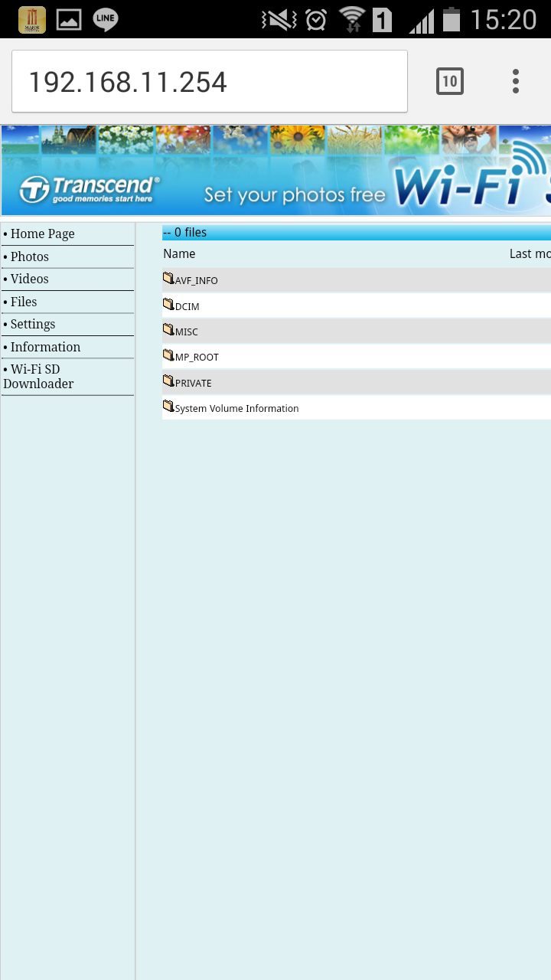The width and height of the screenshot is (551, 980).
Task: Tap the Transcend logo in the banner
Action: point(90,189)
